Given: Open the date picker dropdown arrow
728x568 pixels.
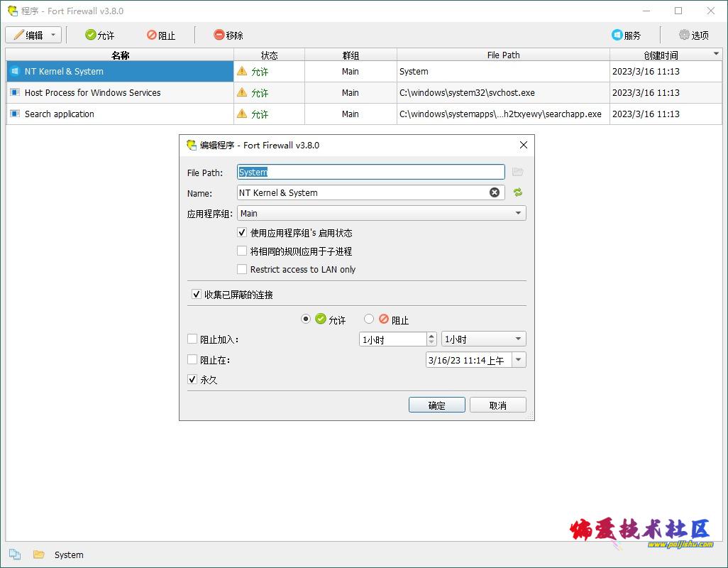Looking at the screenshot, I should pyautogui.click(x=519, y=360).
